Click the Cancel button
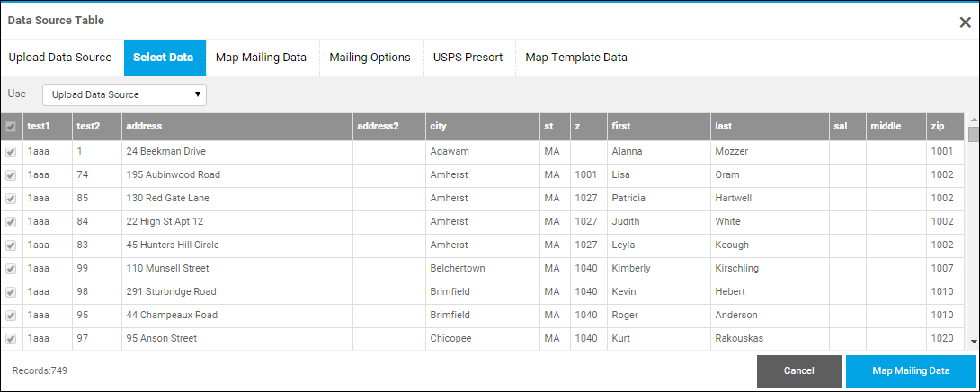The width and height of the screenshot is (980, 392). click(798, 370)
